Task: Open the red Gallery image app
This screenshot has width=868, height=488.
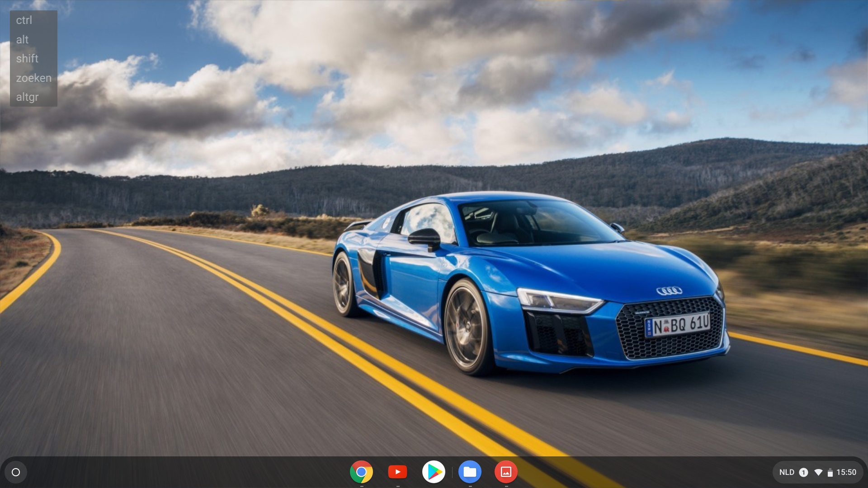Action: [506, 472]
